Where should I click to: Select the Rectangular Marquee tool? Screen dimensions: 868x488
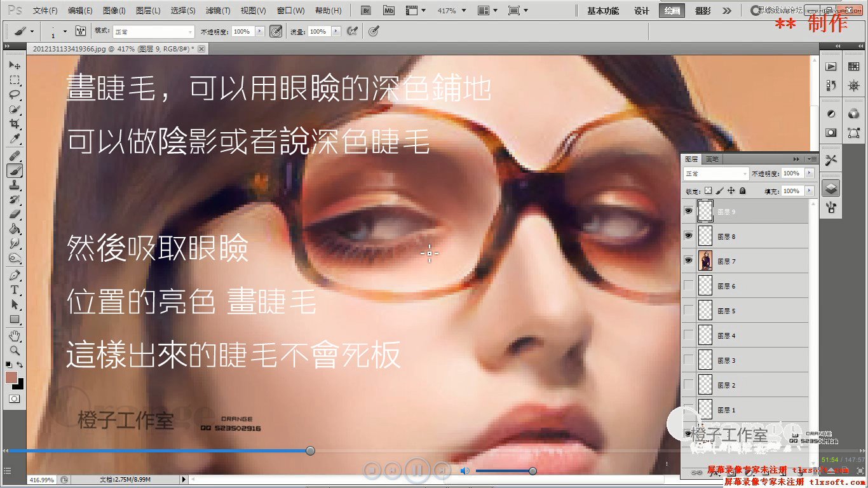pos(15,80)
